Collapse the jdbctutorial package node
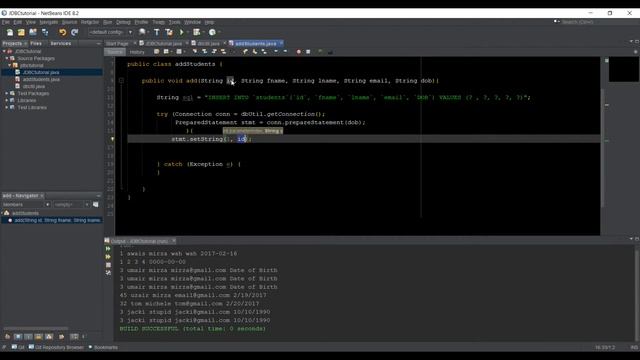This screenshot has width=640, height=360. (10, 65)
